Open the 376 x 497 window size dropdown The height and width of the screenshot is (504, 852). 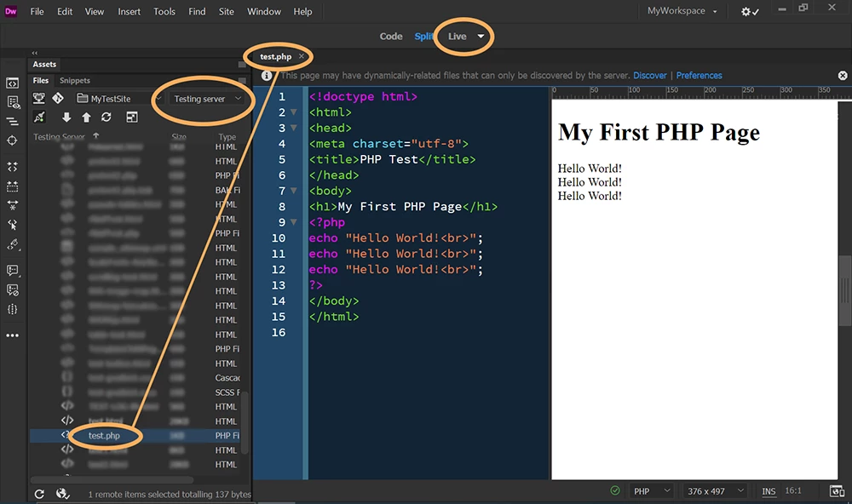point(715,491)
